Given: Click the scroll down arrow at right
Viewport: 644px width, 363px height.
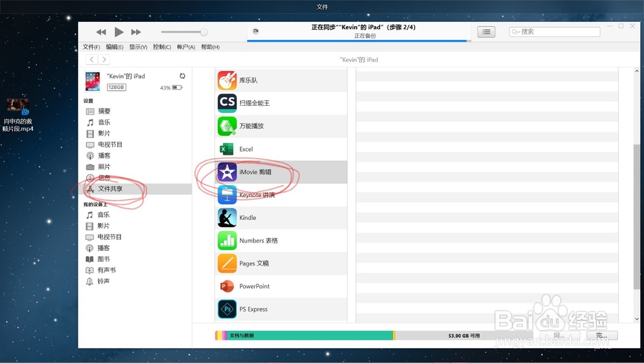Looking at the screenshot, I should click(x=637, y=319).
